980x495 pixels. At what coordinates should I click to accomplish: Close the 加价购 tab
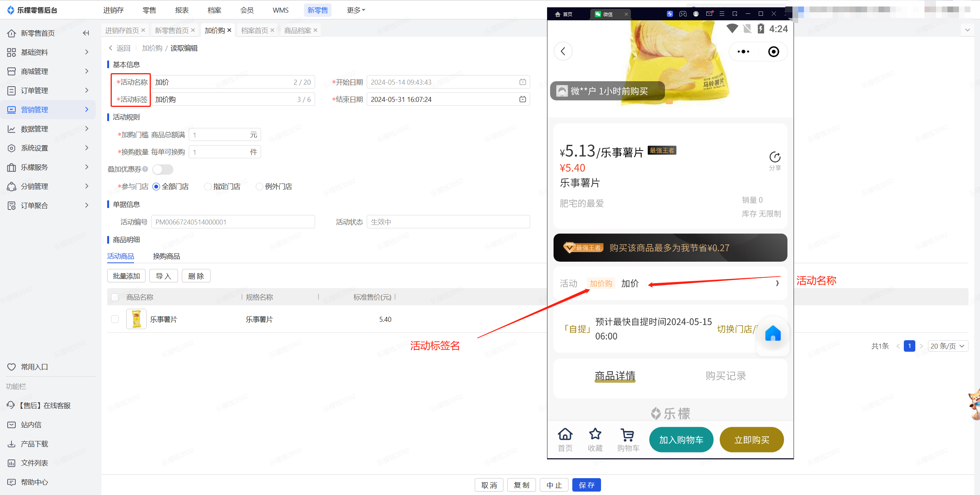coord(229,30)
